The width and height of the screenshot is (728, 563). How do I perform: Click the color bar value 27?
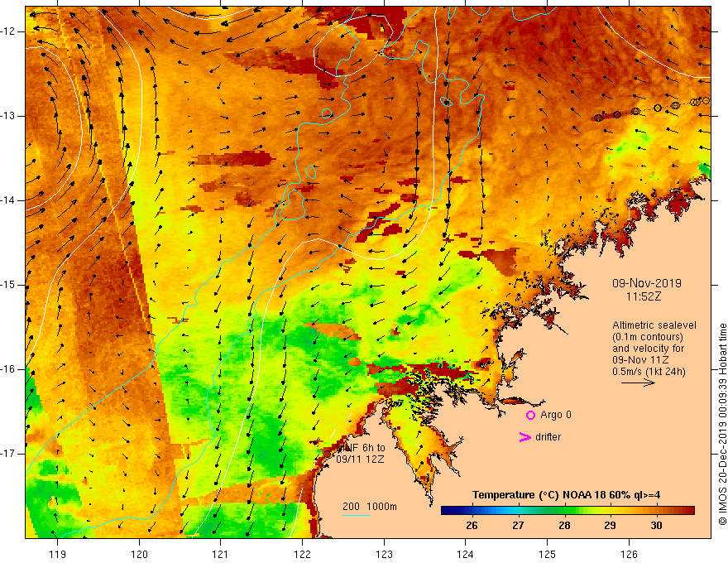tap(518, 526)
